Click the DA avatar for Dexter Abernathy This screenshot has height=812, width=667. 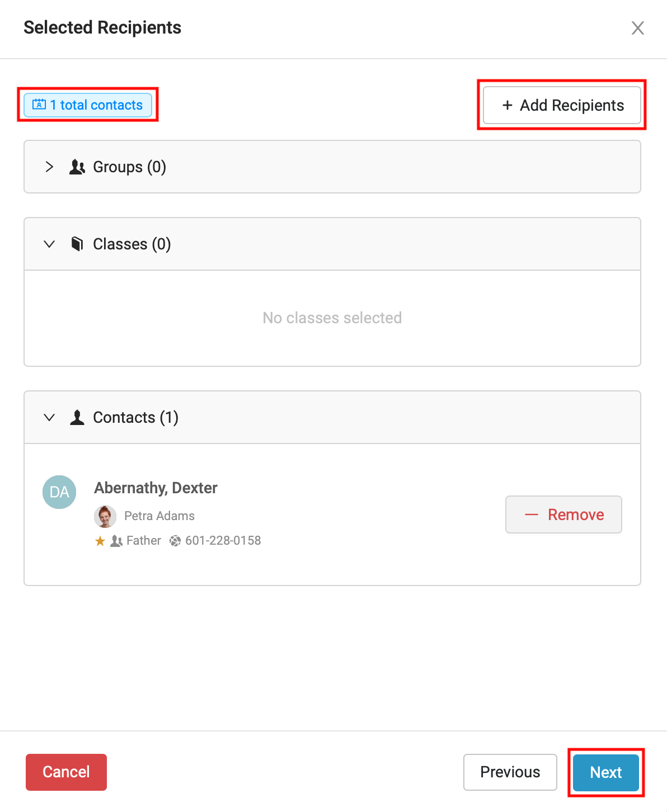coord(59,492)
